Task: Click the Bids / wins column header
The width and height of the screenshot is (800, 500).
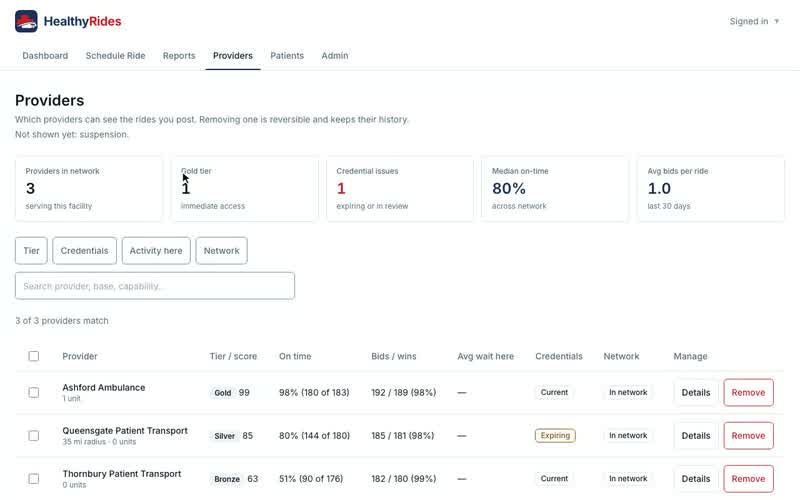Action: (x=394, y=356)
